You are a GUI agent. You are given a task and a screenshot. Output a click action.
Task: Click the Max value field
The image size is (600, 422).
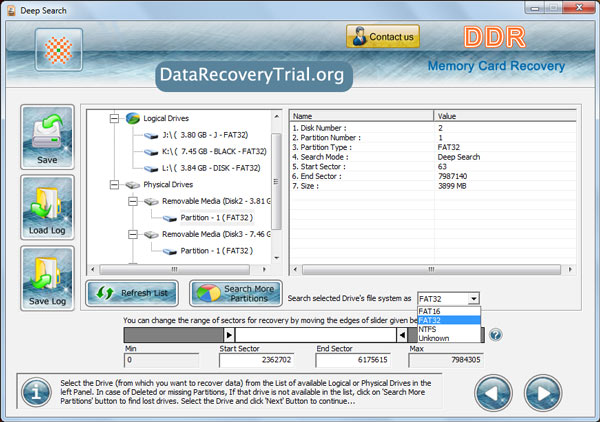point(446,360)
